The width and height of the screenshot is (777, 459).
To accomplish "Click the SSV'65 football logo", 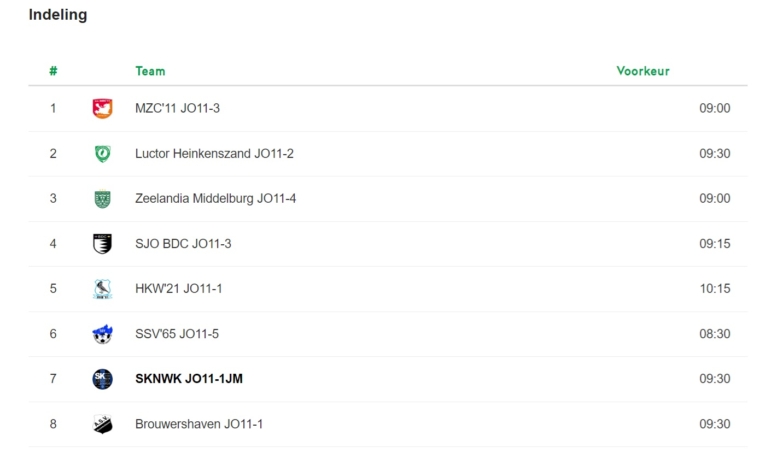I will pyautogui.click(x=103, y=334).
